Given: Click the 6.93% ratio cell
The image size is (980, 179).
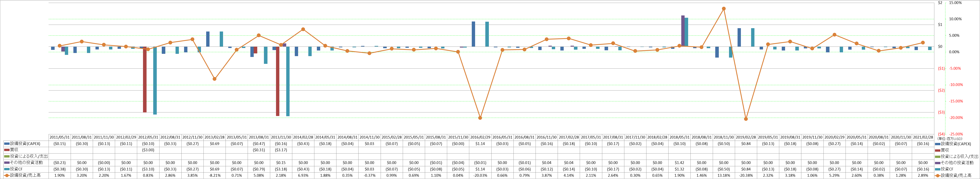Looking at the screenshot, I should [x=303, y=176].
